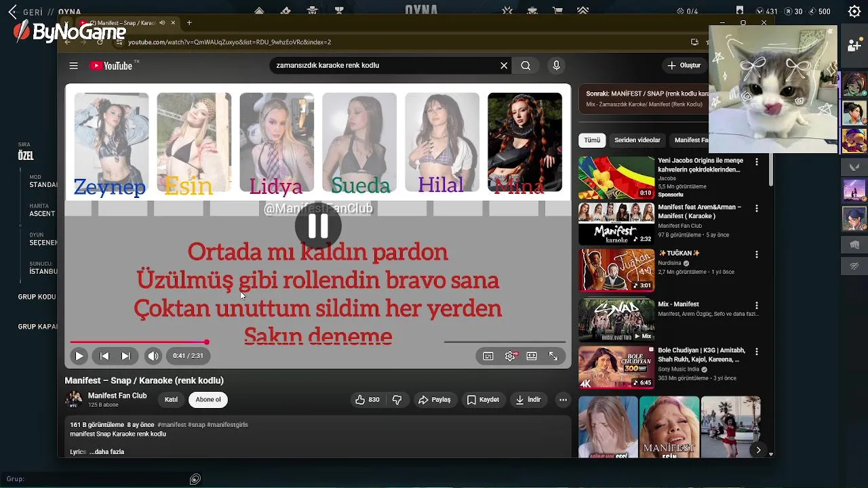The image size is (868, 488).
Task: Open the Manifest karaoke 2:32 thumbnail
Action: point(616,224)
